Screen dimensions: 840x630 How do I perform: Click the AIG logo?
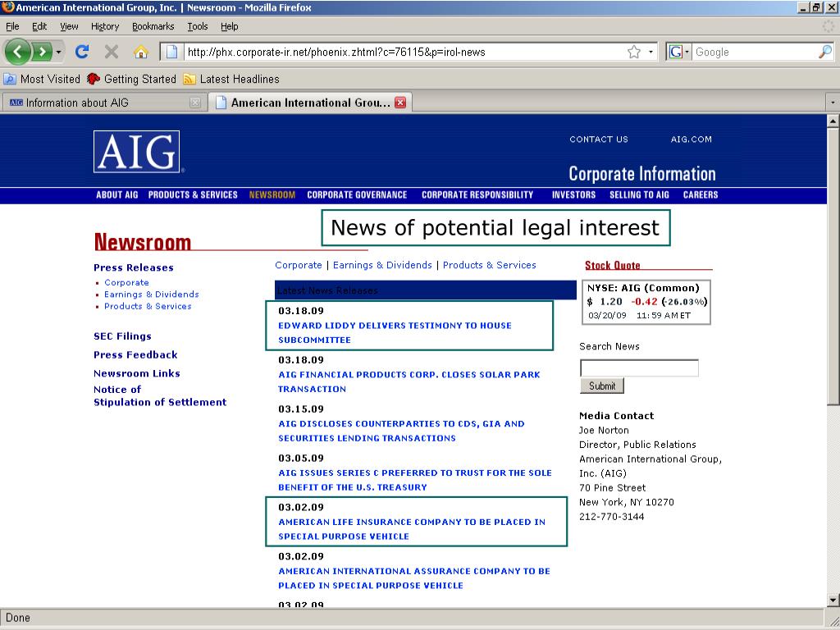pos(137,152)
